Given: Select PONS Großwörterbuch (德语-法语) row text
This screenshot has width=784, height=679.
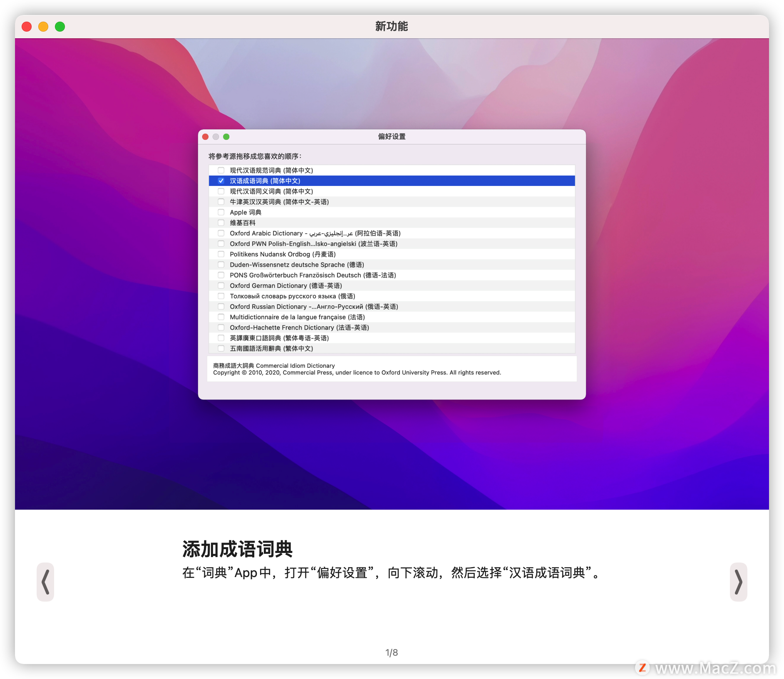Looking at the screenshot, I should 313,275.
